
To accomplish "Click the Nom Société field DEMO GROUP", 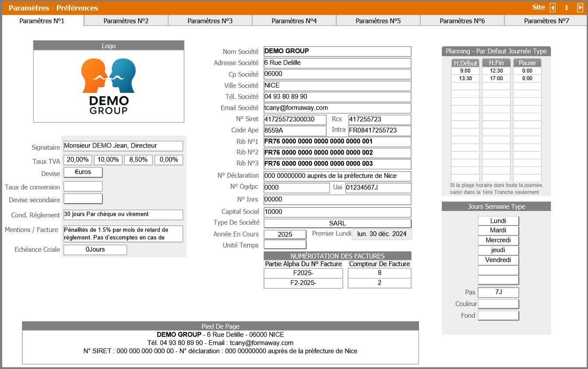I will coord(338,51).
